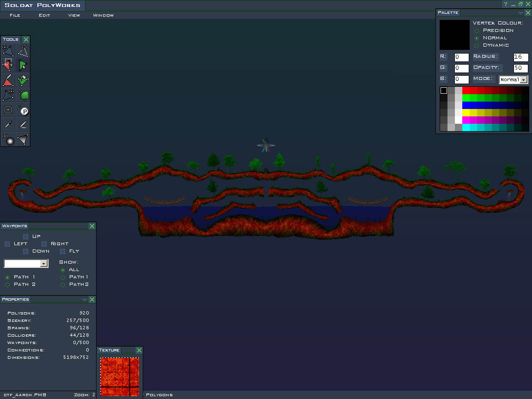The height and width of the screenshot is (399, 532).
Task: Pick the bright yellow palette swatch
Action: 466,112
